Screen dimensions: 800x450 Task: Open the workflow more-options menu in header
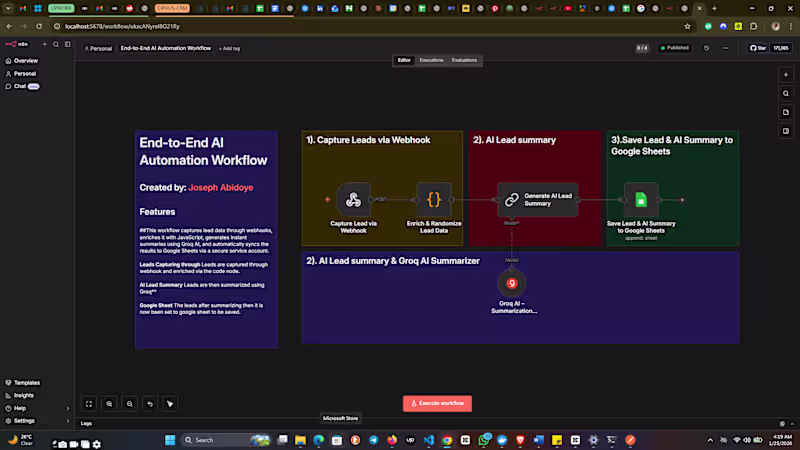[x=726, y=48]
